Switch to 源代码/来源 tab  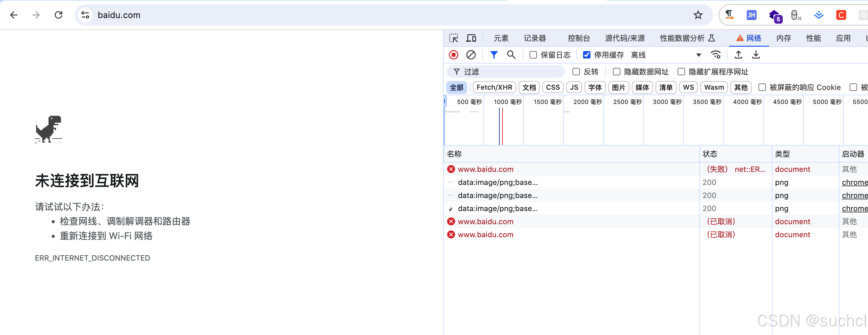pos(625,39)
